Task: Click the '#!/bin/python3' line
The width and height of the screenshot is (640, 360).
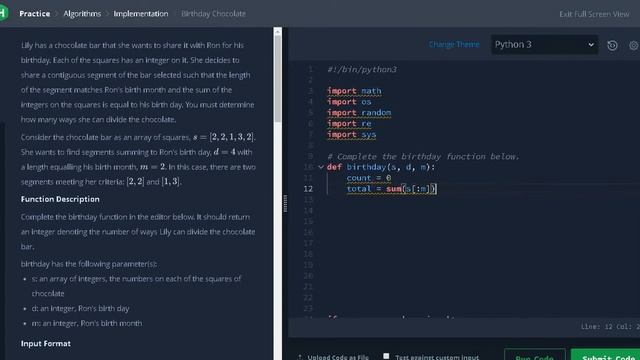Action: click(362, 69)
